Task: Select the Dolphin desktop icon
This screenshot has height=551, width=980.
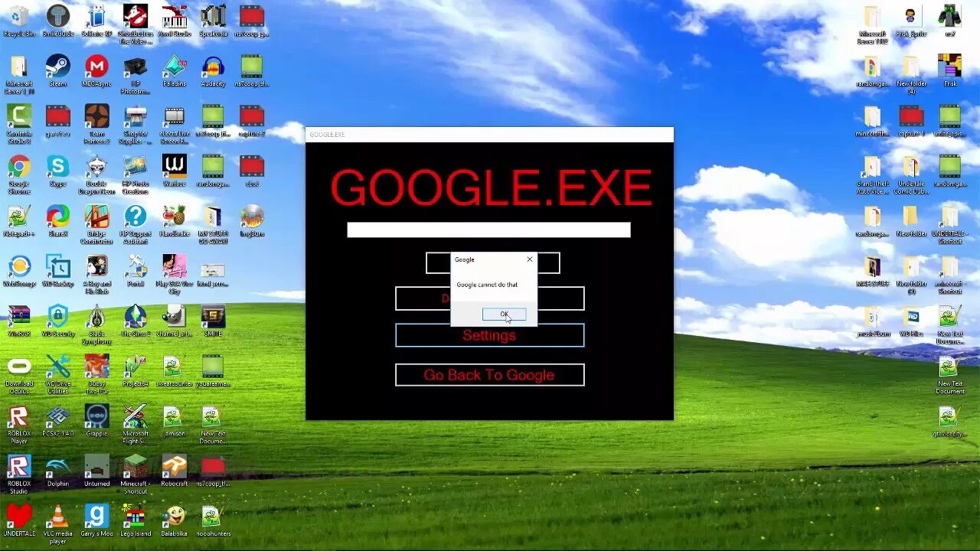Action: [58, 471]
